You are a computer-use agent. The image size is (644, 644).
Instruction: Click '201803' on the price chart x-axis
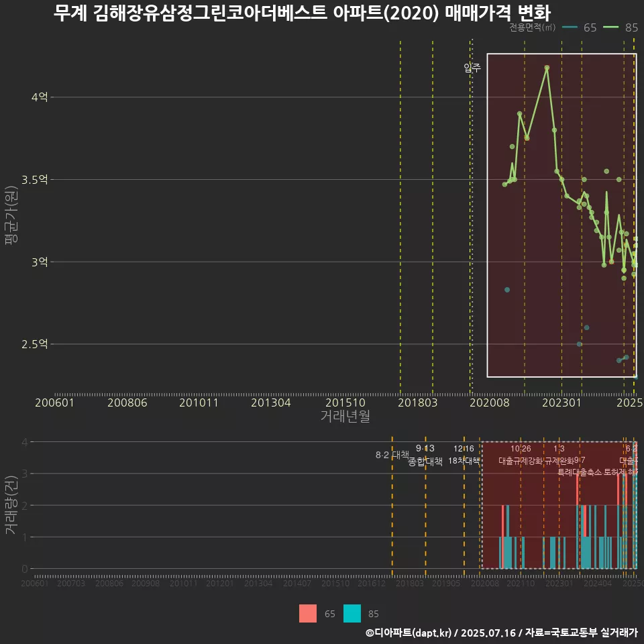point(418,402)
